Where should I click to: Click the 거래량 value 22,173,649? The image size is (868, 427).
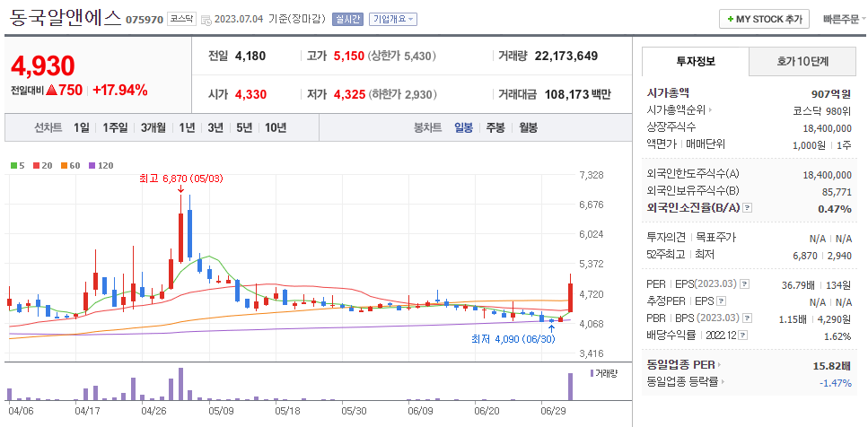coord(566,56)
